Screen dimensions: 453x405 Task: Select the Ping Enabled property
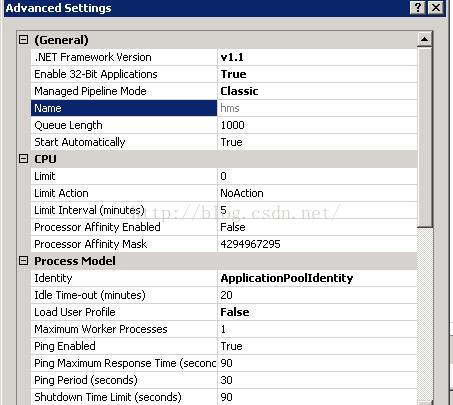[124, 346]
